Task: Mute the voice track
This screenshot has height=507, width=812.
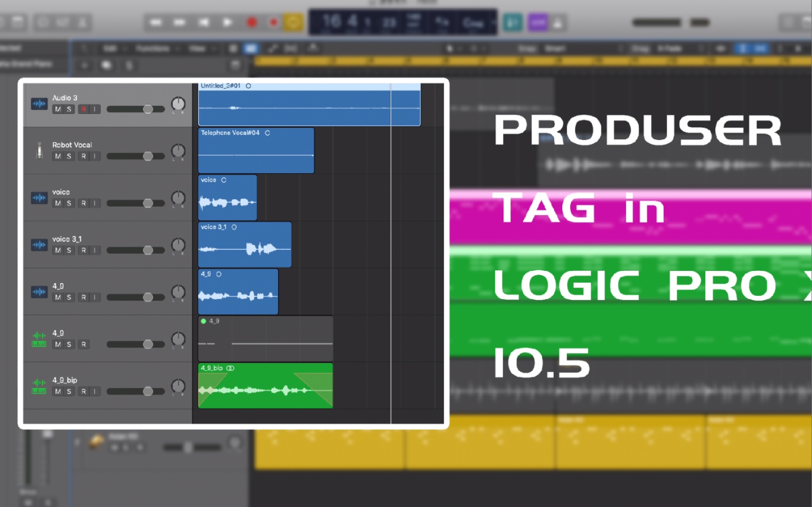Action: tap(58, 203)
